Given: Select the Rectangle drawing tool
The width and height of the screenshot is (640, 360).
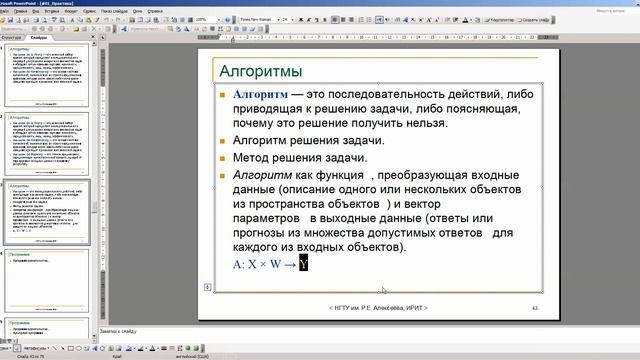Looking at the screenshot, I should coord(71,348).
